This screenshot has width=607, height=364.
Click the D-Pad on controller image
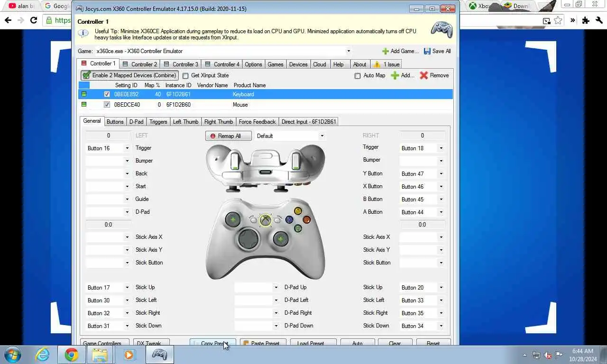coord(248,239)
